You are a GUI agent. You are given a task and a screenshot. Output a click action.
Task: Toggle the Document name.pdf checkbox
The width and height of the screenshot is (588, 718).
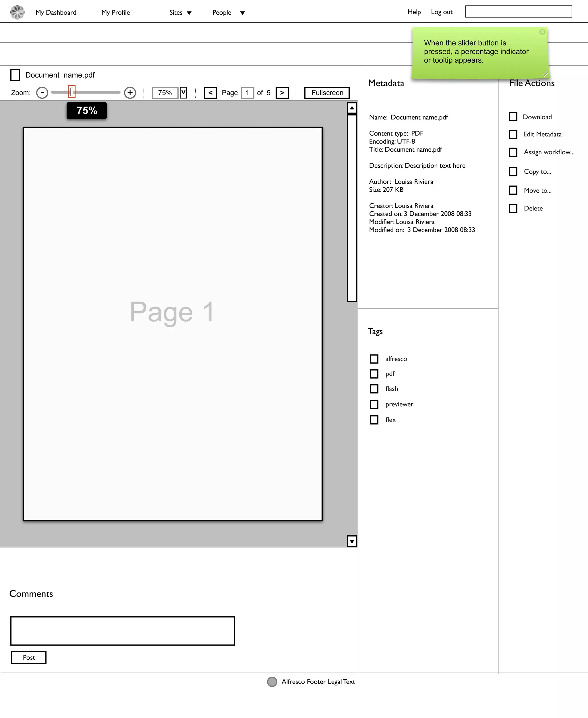[15, 75]
